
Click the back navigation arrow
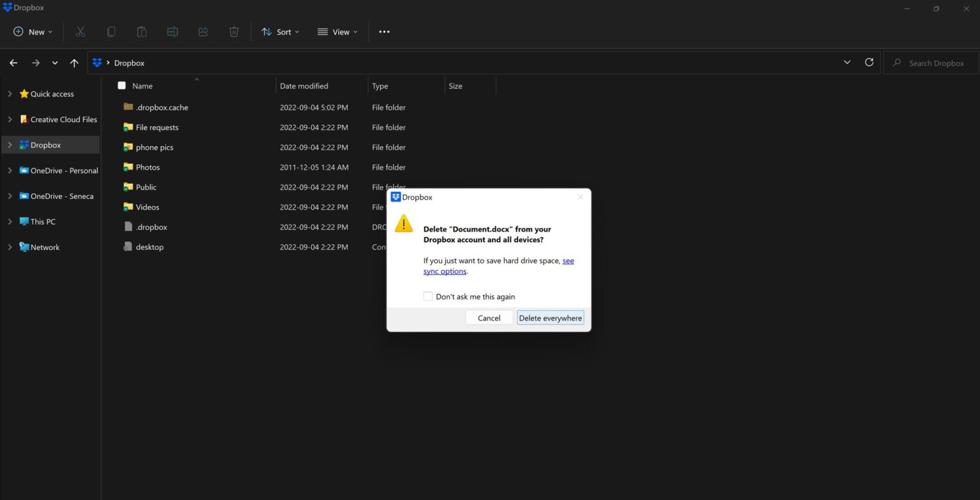(x=13, y=62)
